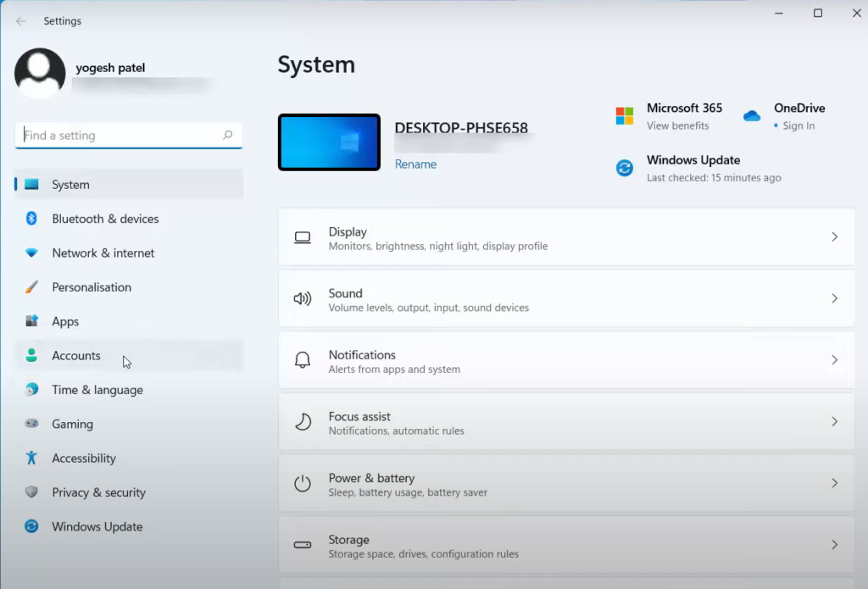Open Accounts in the sidebar

coord(76,356)
